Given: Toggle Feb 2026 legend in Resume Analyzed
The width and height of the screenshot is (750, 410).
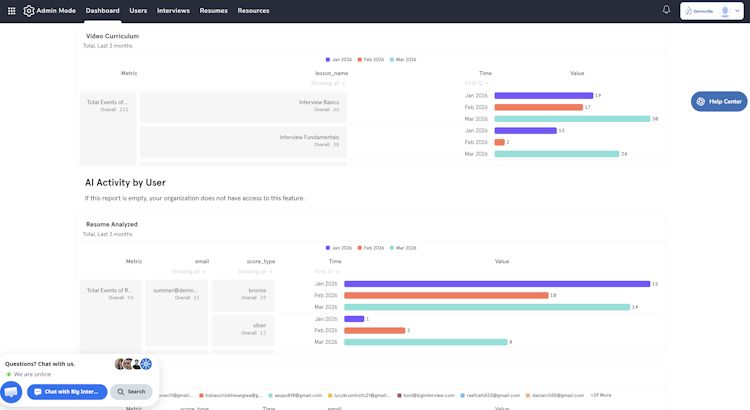Looking at the screenshot, I should (x=371, y=248).
